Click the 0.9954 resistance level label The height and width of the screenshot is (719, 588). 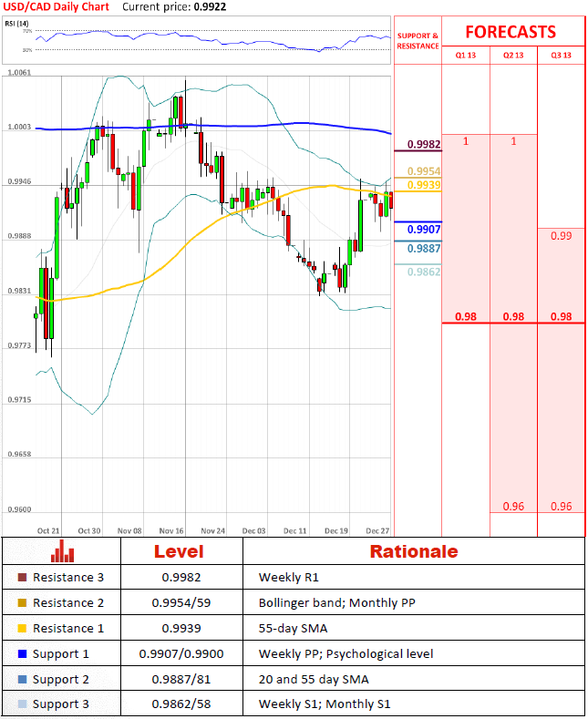click(424, 171)
